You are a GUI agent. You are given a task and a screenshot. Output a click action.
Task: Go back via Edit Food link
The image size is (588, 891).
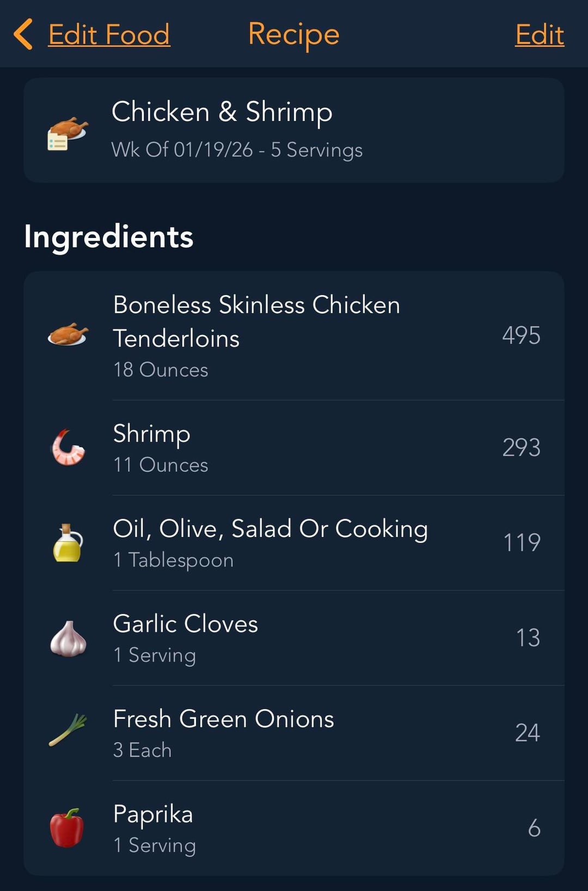[109, 35]
